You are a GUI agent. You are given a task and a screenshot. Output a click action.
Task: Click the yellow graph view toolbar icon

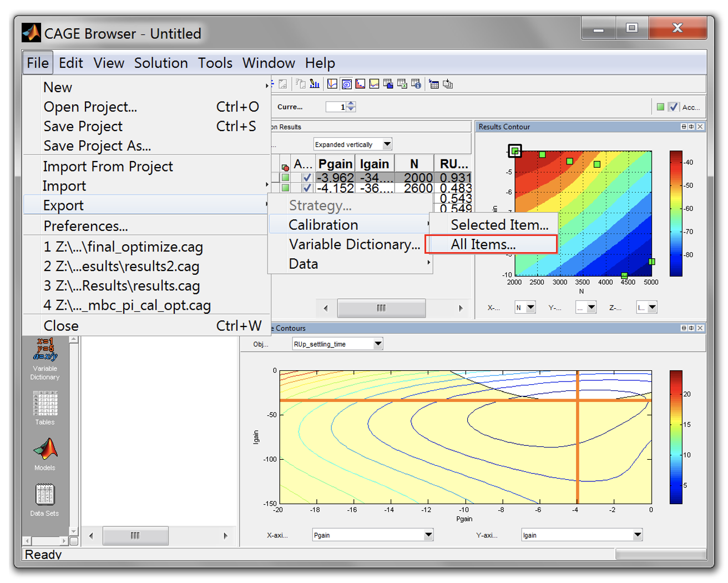374,84
